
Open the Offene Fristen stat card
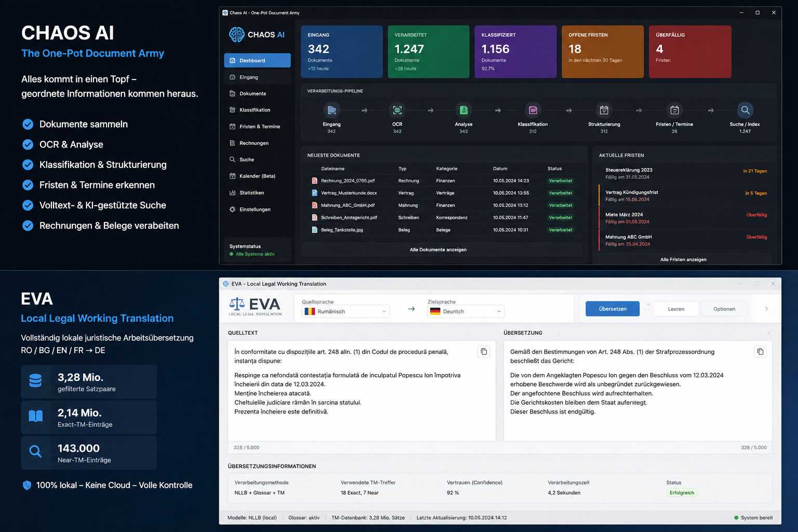point(603,52)
